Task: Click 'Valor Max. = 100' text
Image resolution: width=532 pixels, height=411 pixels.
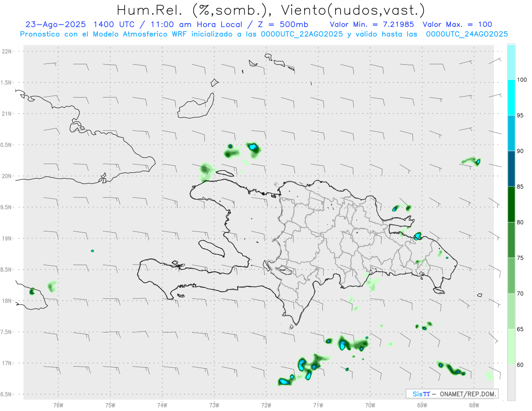Action: pyautogui.click(x=458, y=24)
